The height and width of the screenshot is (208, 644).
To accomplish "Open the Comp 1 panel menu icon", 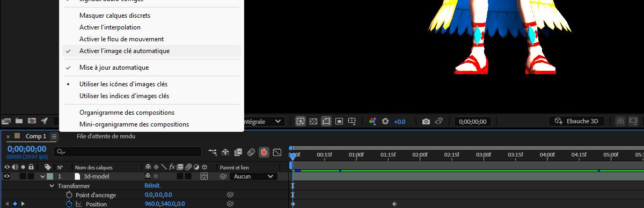I will (54, 137).
